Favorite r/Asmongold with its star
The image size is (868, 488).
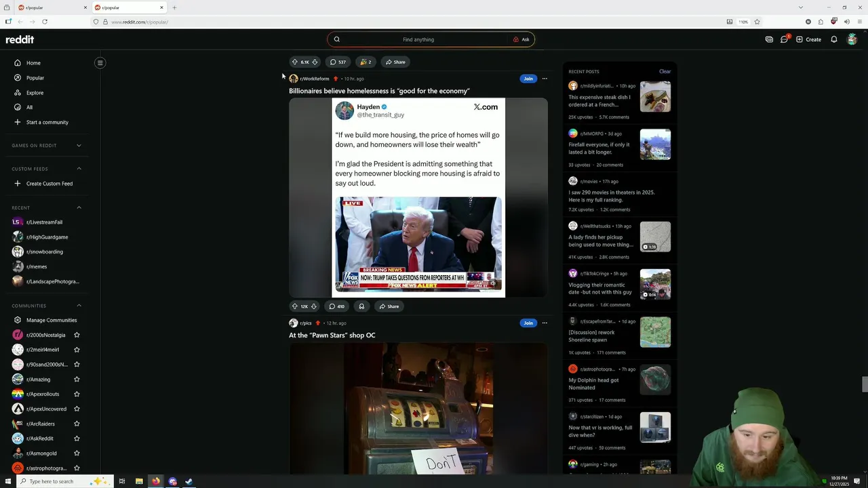click(77, 453)
